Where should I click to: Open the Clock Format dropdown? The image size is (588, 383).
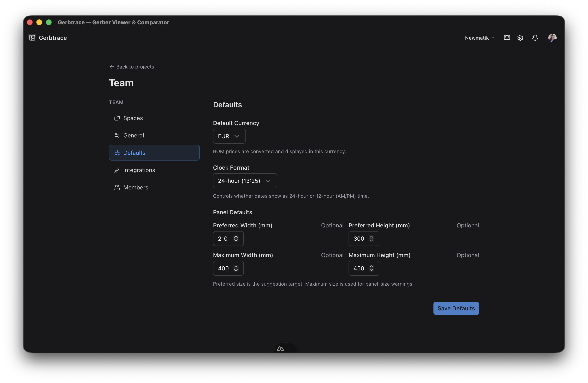point(245,181)
